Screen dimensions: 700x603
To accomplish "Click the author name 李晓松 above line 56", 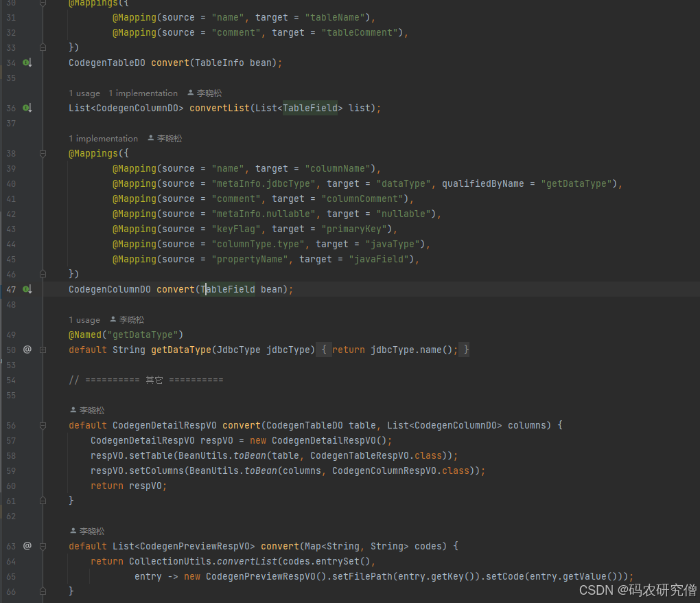I will click(91, 410).
